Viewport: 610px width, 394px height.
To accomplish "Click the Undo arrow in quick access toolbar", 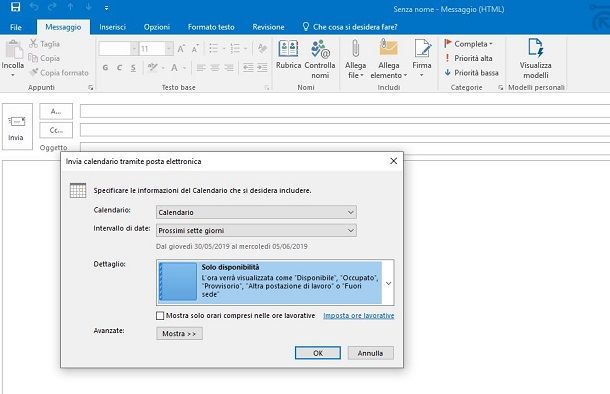I will tap(34, 7).
